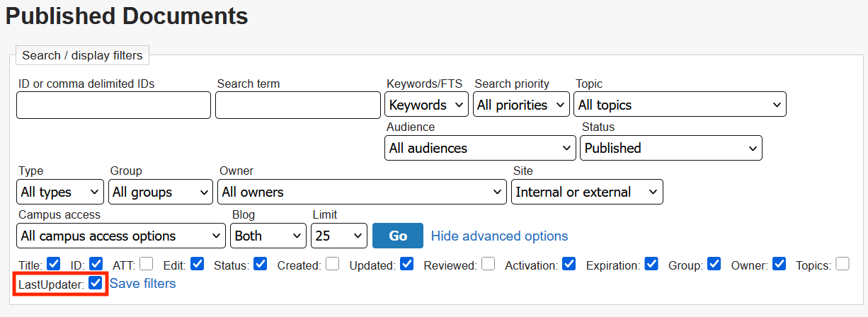The image size is (868, 317).
Task: Expand the Owner dropdown
Action: click(x=362, y=192)
